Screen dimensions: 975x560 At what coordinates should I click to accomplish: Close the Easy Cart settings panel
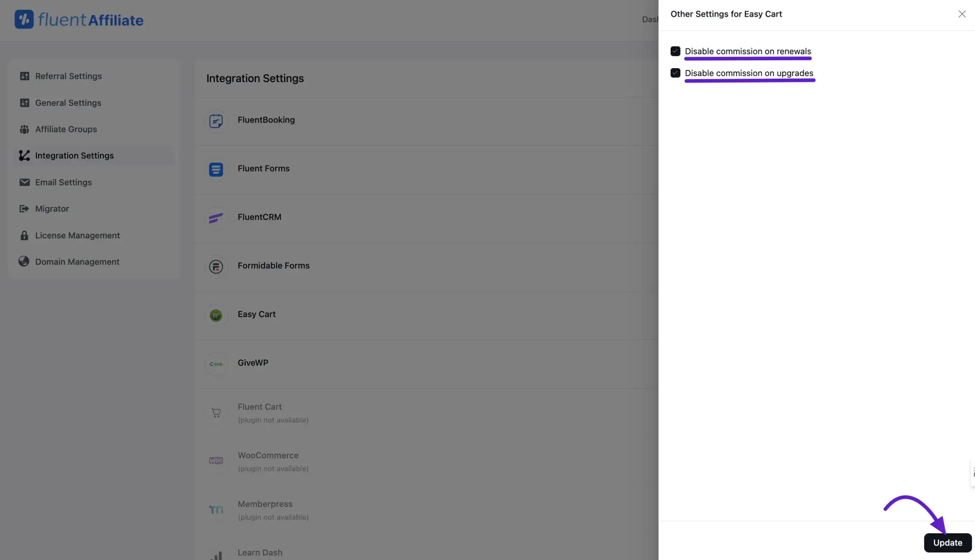pos(962,14)
